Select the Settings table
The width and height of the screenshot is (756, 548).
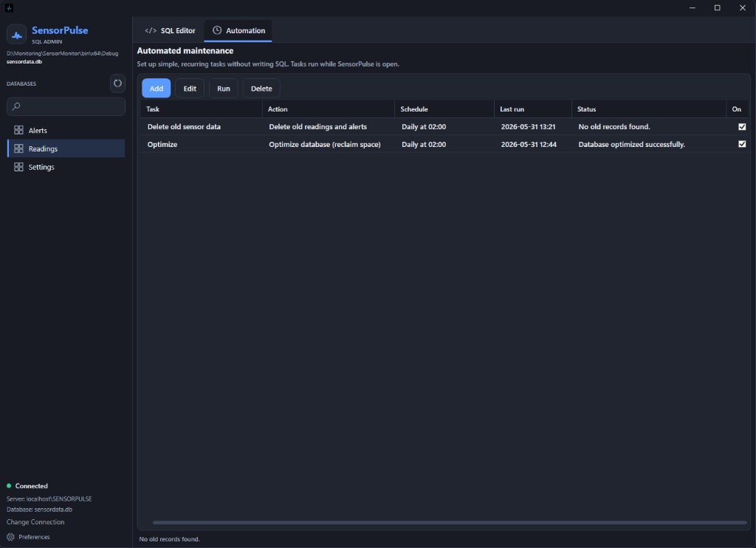(x=66, y=167)
